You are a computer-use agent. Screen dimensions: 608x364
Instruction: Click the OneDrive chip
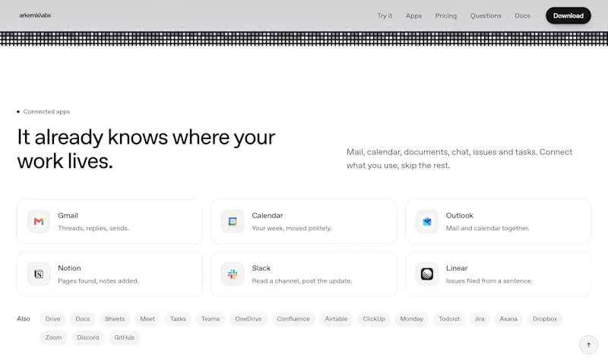[249, 318]
